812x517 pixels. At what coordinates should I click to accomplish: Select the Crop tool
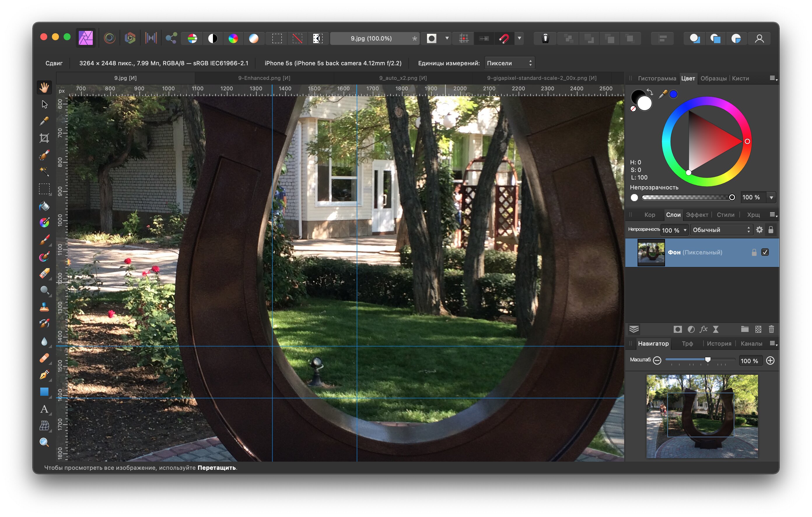click(44, 138)
